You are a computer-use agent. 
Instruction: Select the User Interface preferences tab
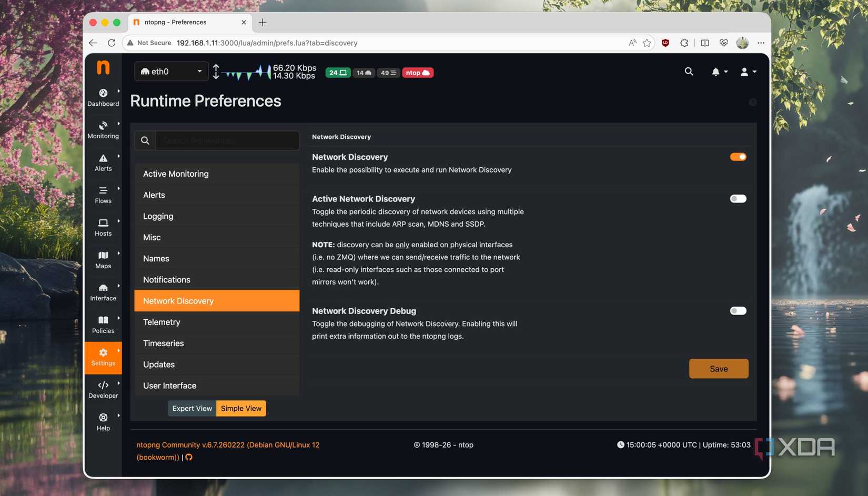coord(217,386)
